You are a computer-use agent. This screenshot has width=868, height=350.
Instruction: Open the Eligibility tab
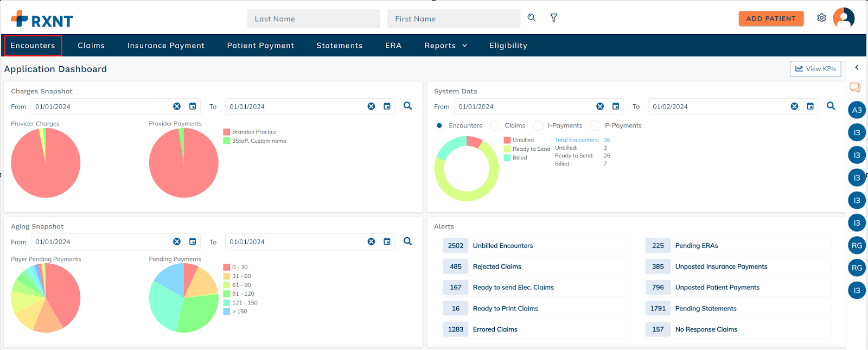click(508, 46)
